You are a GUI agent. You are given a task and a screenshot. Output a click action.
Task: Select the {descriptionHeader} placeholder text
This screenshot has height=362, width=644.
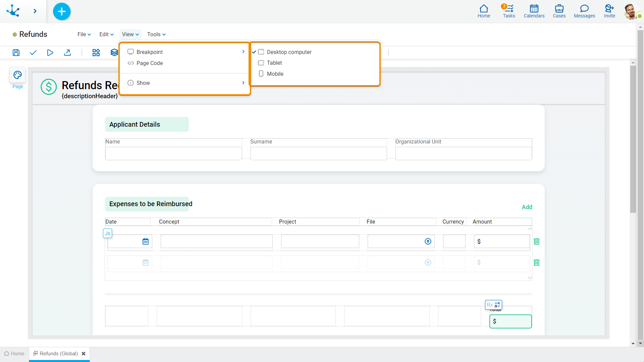coord(90,96)
